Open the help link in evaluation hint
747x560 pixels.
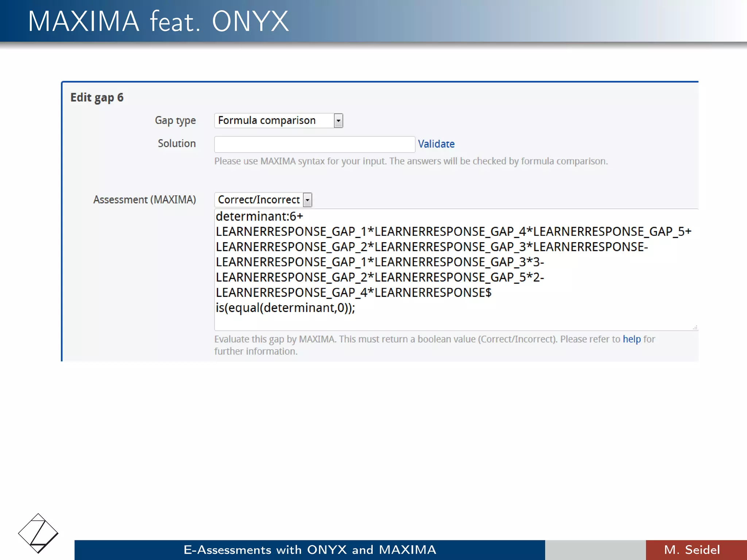pos(631,339)
